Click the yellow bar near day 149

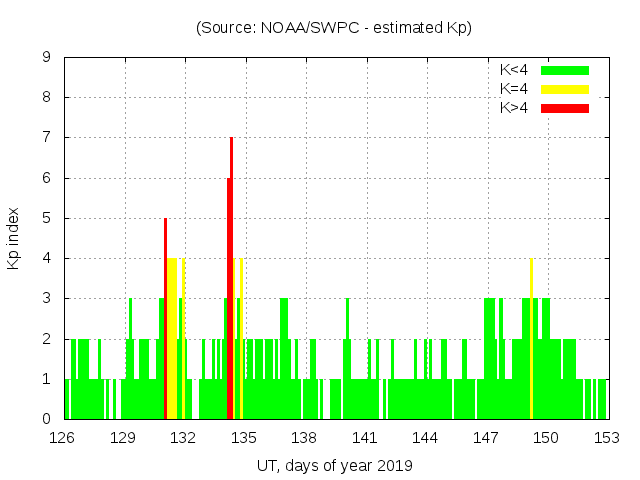point(531,340)
